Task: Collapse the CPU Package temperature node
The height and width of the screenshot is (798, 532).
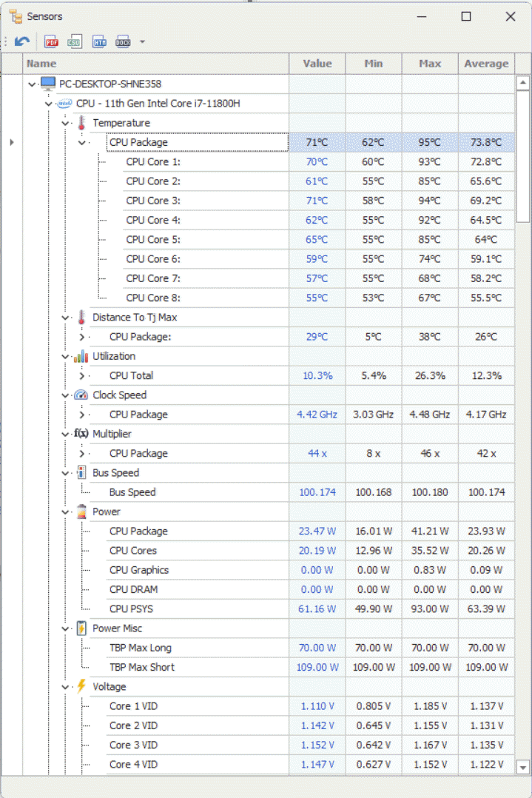Action: pos(82,143)
